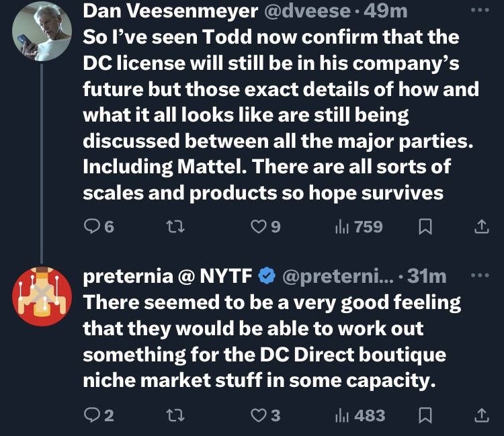Like preternia's tweet
Viewport: 504px width, 436px height.
tap(259, 416)
